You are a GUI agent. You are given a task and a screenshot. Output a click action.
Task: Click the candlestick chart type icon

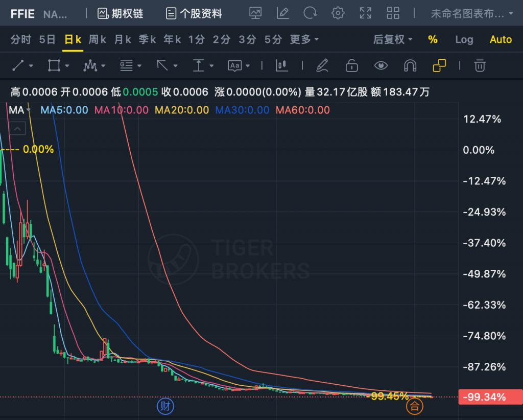pos(282,65)
